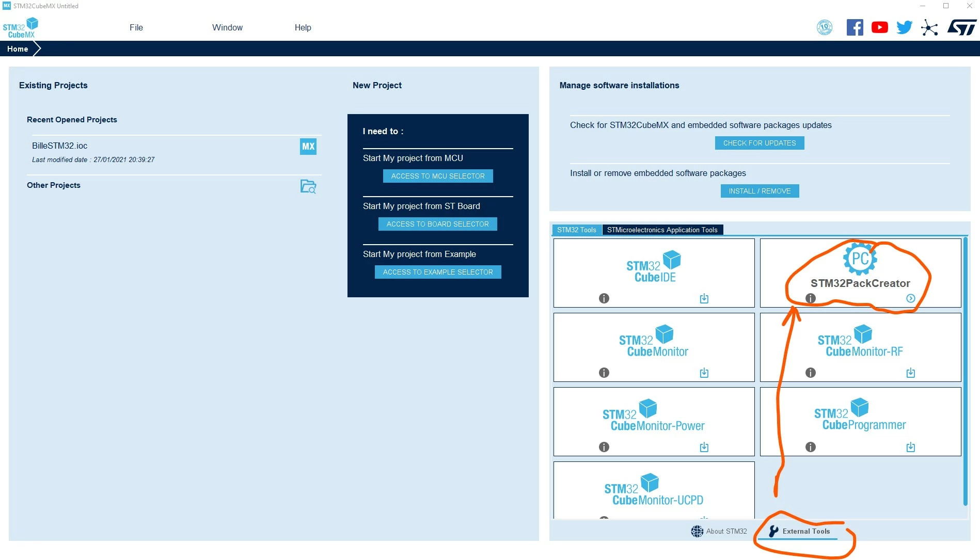The height and width of the screenshot is (560, 980).
Task: Select the STM32CubeMonitor-UCPD tool card
Action: coord(654,490)
